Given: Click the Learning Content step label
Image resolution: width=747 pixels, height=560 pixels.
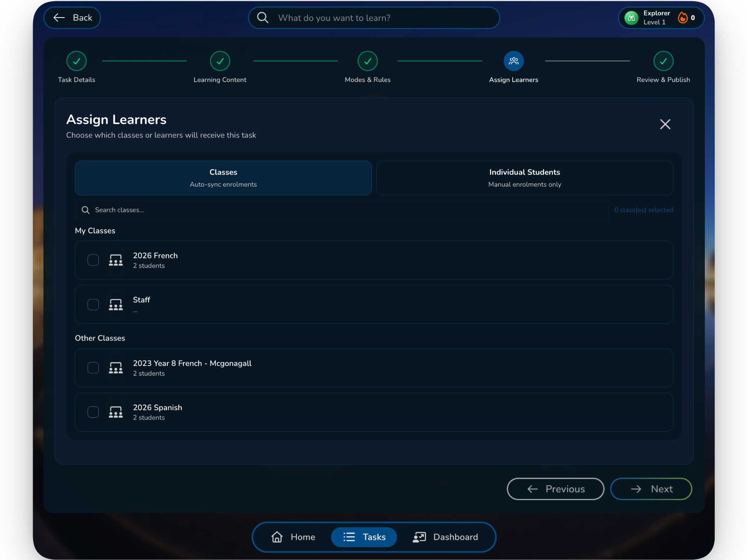Looking at the screenshot, I should [x=220, y=80].
